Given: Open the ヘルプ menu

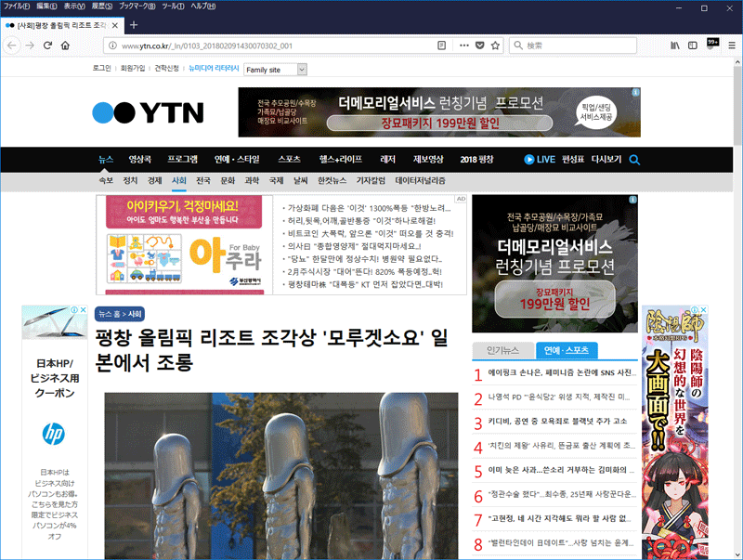Looking at the screenshot, I should coord(202,7).
